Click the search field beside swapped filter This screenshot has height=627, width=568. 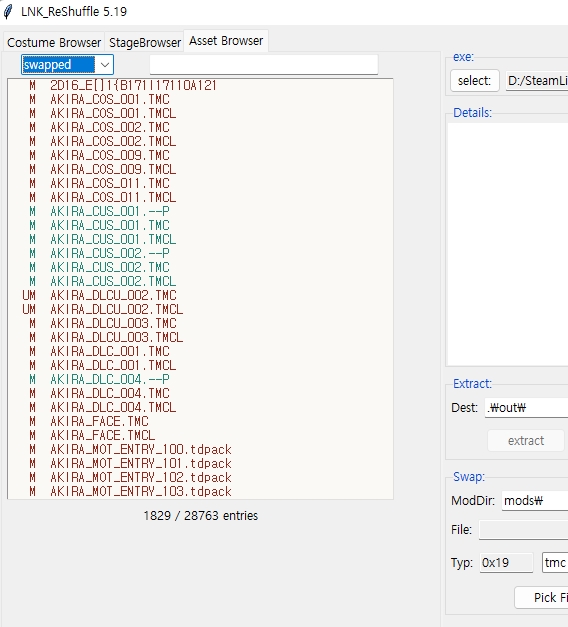[x=264, y=64]
